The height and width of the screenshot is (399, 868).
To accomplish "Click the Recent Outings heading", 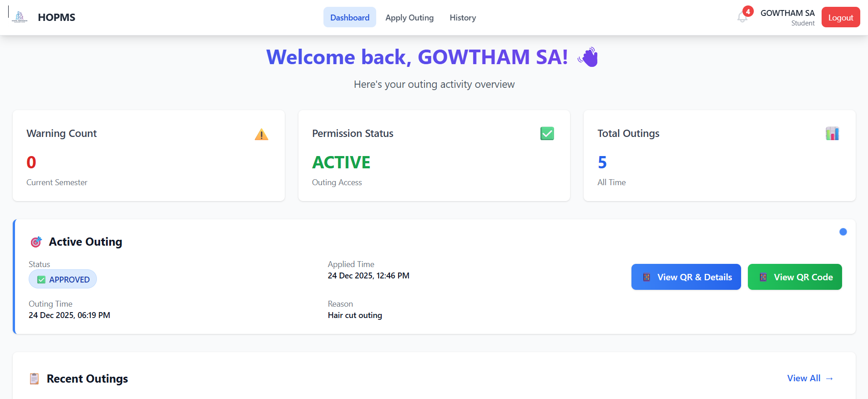I will (87, 379).
